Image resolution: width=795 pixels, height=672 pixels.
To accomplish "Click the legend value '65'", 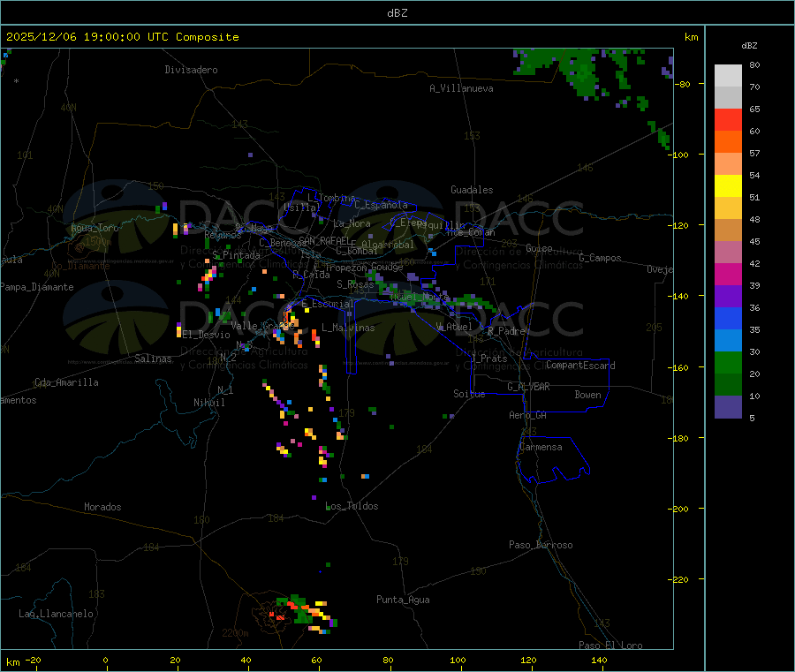I will tap(754, 109).
